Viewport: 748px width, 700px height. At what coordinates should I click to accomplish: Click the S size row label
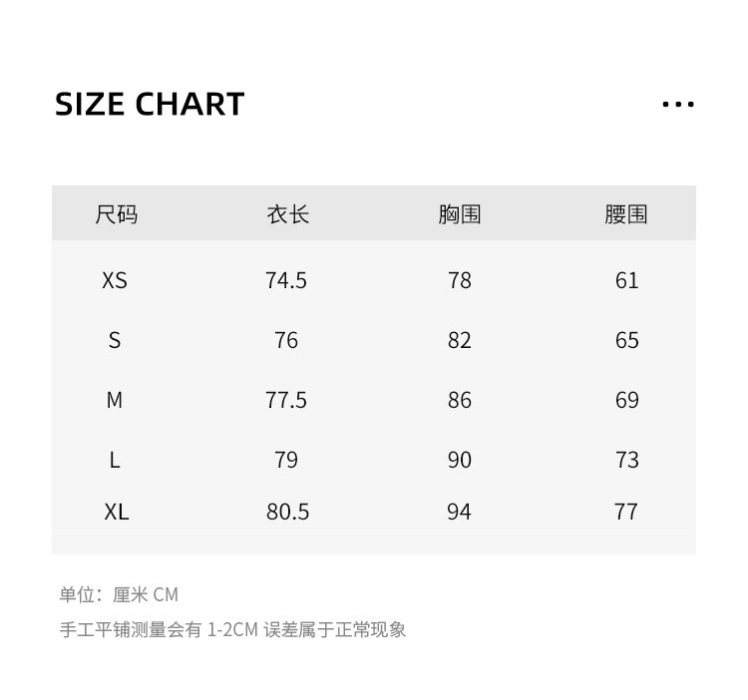point(115,340)
